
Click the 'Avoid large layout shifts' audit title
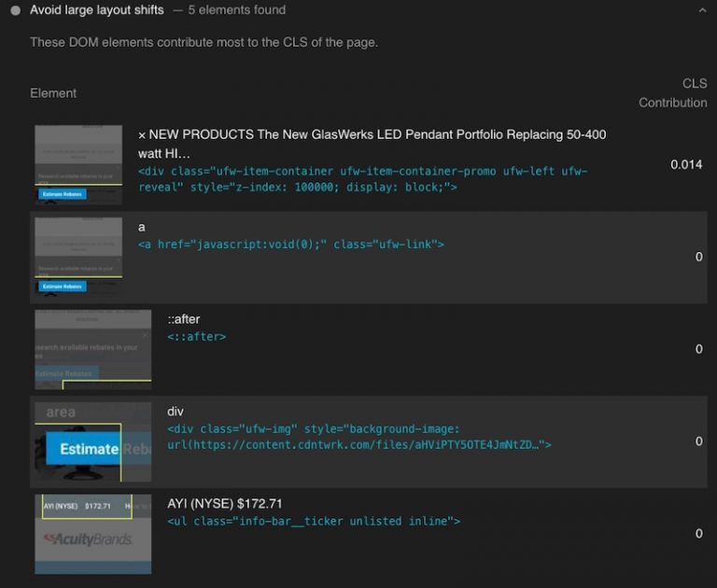tap(96, 10)
